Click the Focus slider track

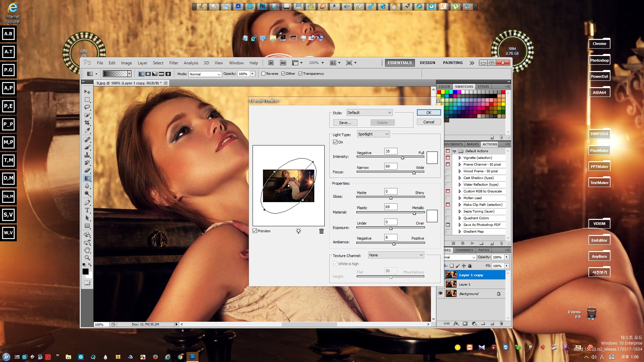tap(390, 172)
